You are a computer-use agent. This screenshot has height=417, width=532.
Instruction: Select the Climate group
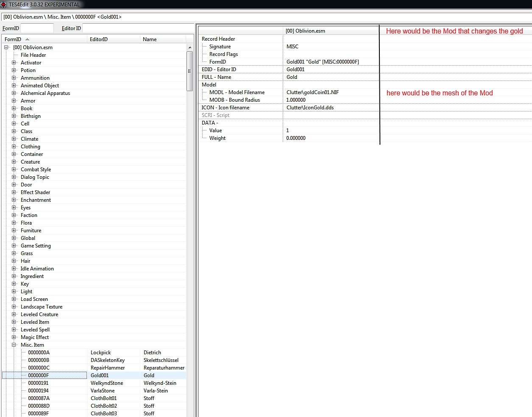[29, 139]
